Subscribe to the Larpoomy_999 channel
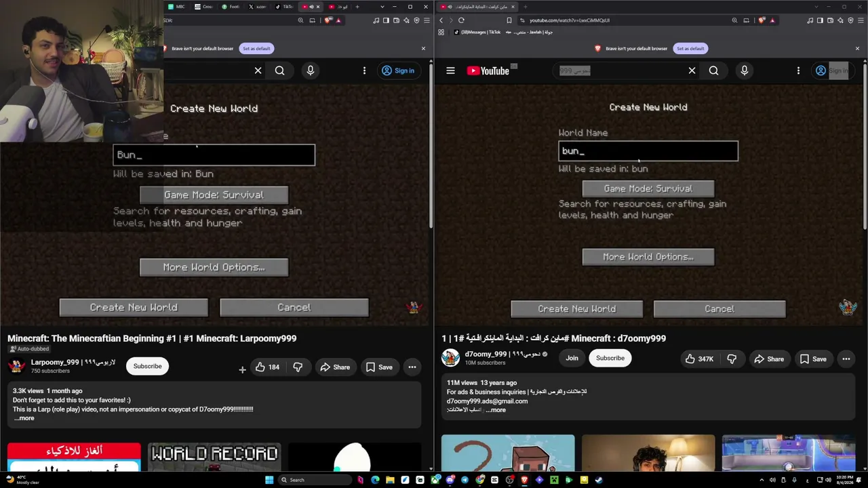 coord(147,366)
